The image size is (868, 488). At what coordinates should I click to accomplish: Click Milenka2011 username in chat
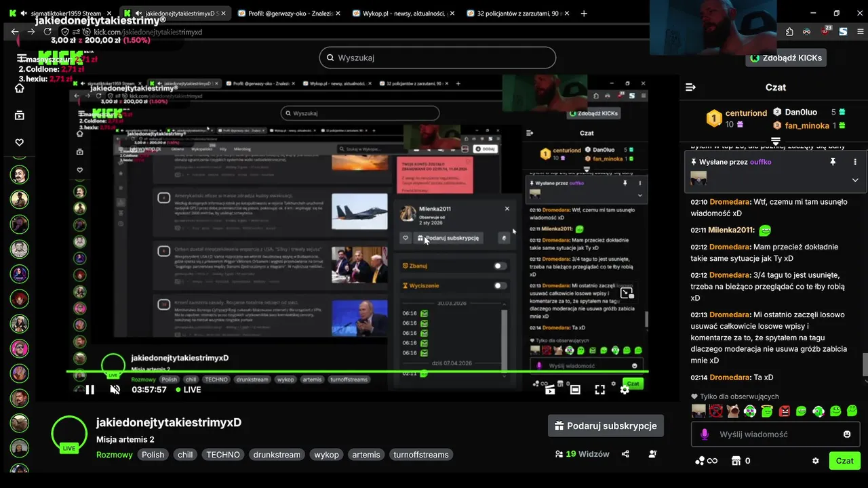732,230
